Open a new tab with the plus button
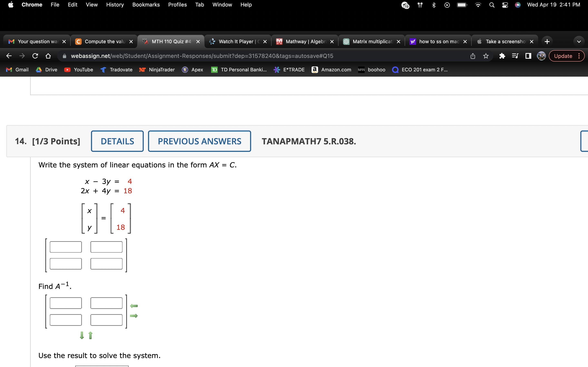Image resolution: width=588 pixels, height=367 pixels. 547,41
